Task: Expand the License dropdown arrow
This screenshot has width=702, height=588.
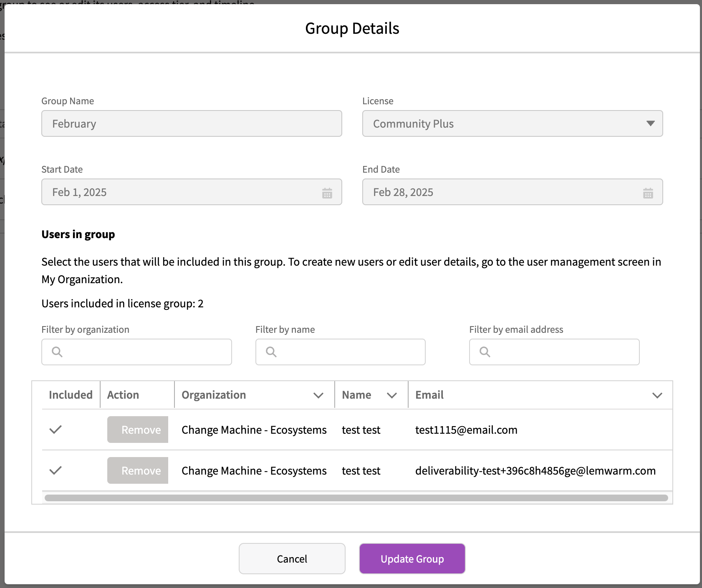Action: (x=650, y=123)
